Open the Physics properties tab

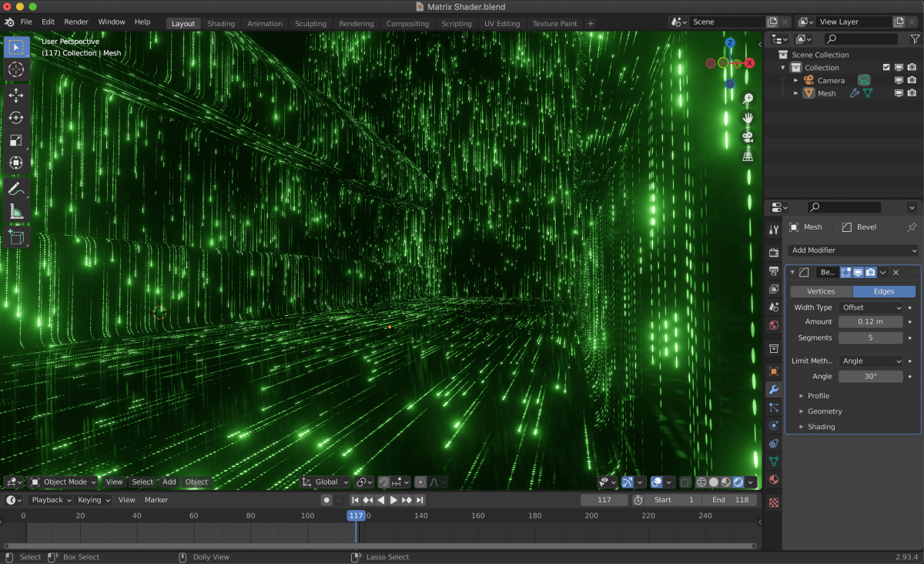(774, 425)
